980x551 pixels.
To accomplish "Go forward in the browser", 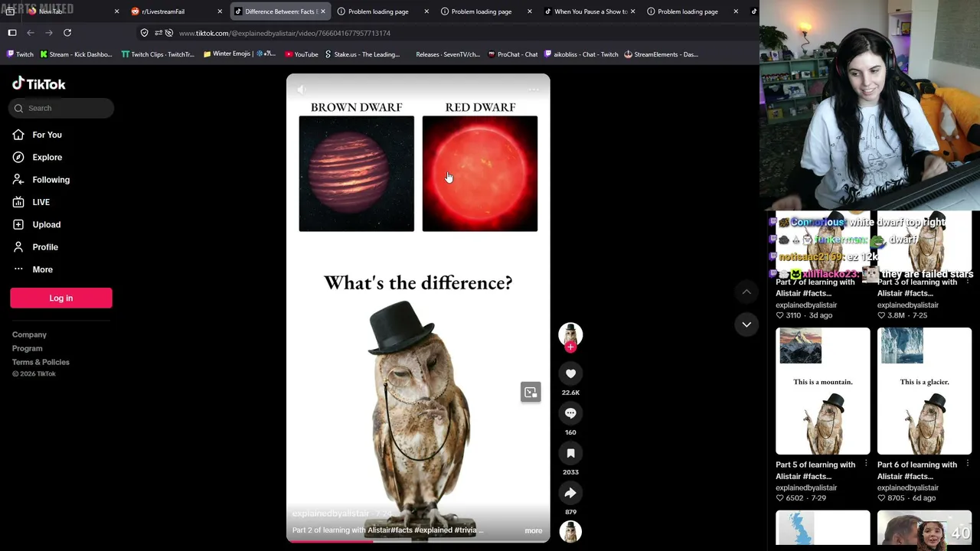I will (49, 33).
